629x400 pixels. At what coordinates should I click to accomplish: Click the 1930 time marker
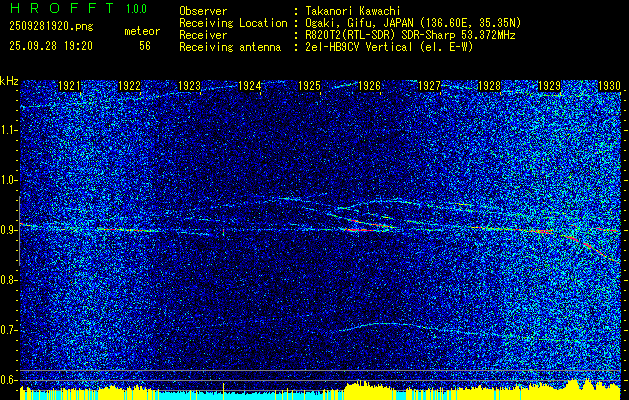[x=609, y=86]
